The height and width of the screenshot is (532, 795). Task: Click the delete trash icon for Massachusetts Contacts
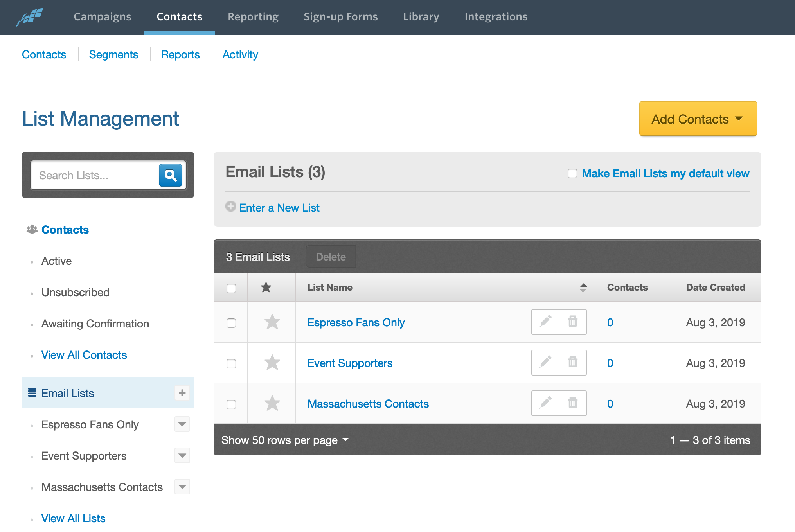(572, 403)
